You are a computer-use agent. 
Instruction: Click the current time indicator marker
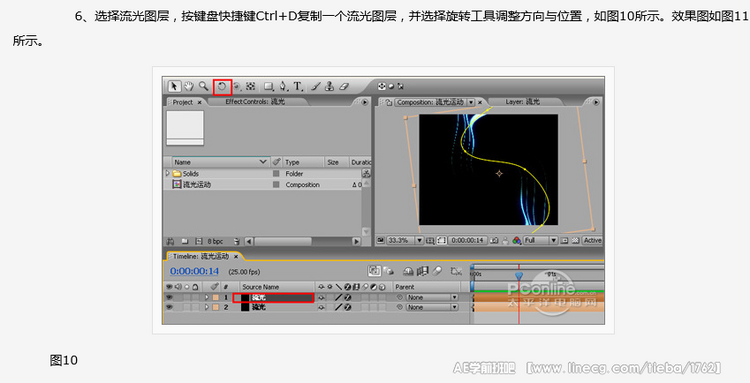click(519, 275)
